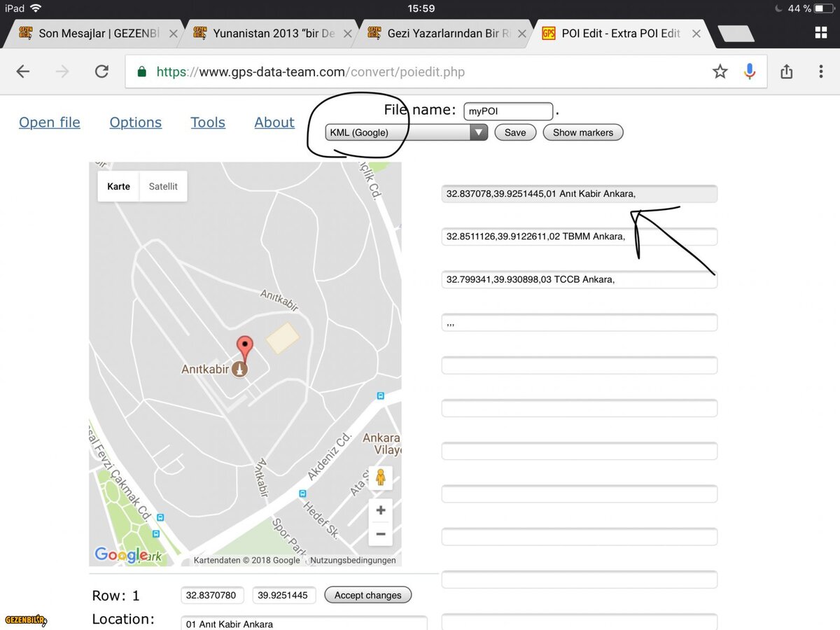Zoom out the map with minus

click(x=380, y=534)
